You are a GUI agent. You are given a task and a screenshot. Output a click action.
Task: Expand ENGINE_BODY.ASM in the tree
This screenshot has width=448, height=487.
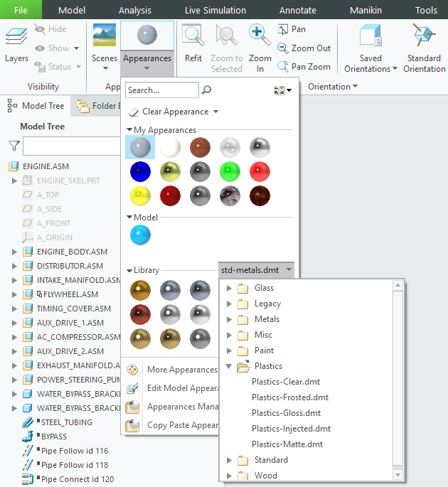[x=14, y=252]
